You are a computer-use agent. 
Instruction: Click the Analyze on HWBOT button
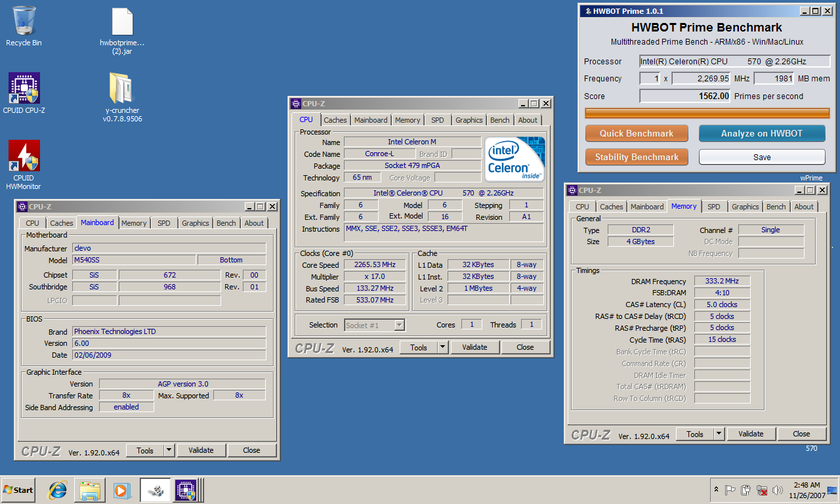pos(762,133)
